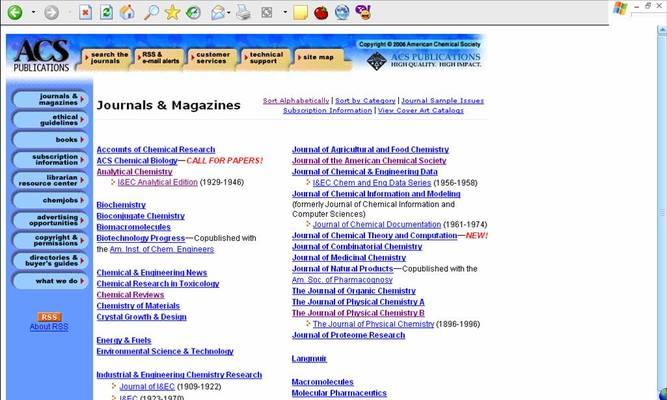Select 'librarian resource center' sidebar button
The width and height of the screenshot is (667, 400).
50,180
